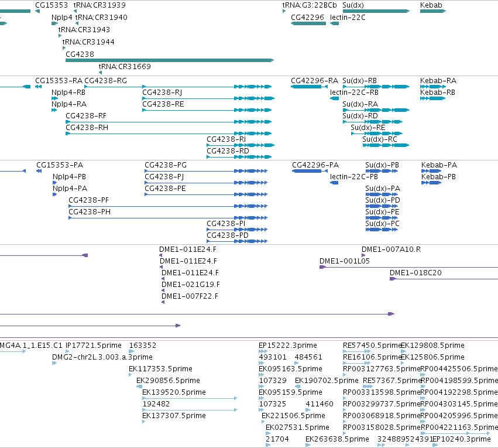Select the Nplp4-RA transcript label
Viewport: 498px width, 448px height.
[x=69, y=104]
